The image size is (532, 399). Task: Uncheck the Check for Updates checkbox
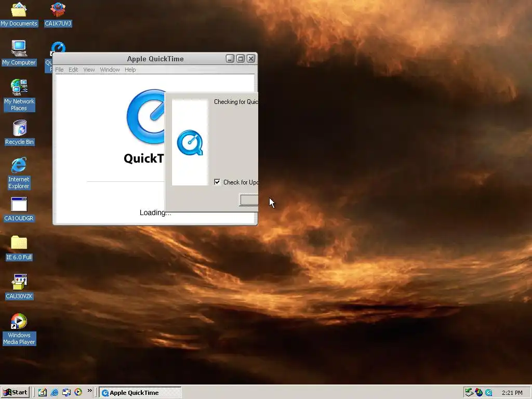217,182
